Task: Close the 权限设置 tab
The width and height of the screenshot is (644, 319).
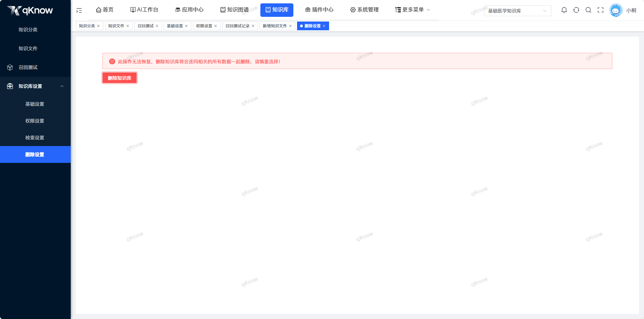Action: [x=216, y=26]
